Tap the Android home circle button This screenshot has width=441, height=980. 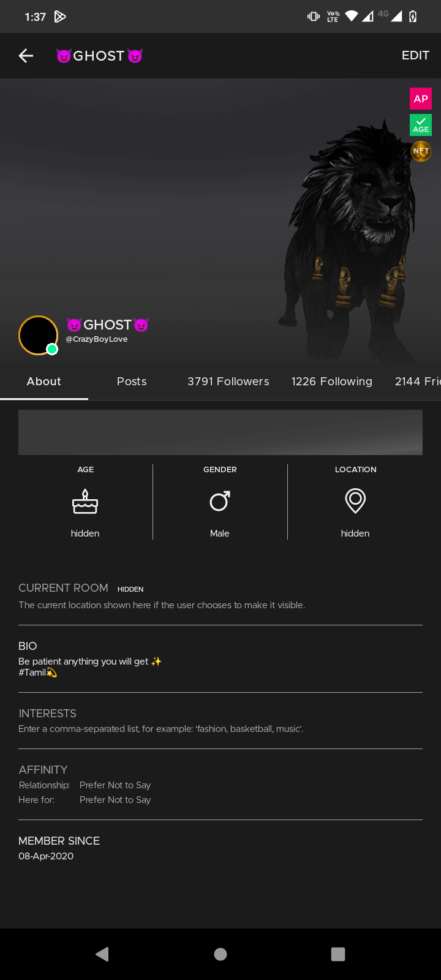pyautogui.click(x=221, y=954)
